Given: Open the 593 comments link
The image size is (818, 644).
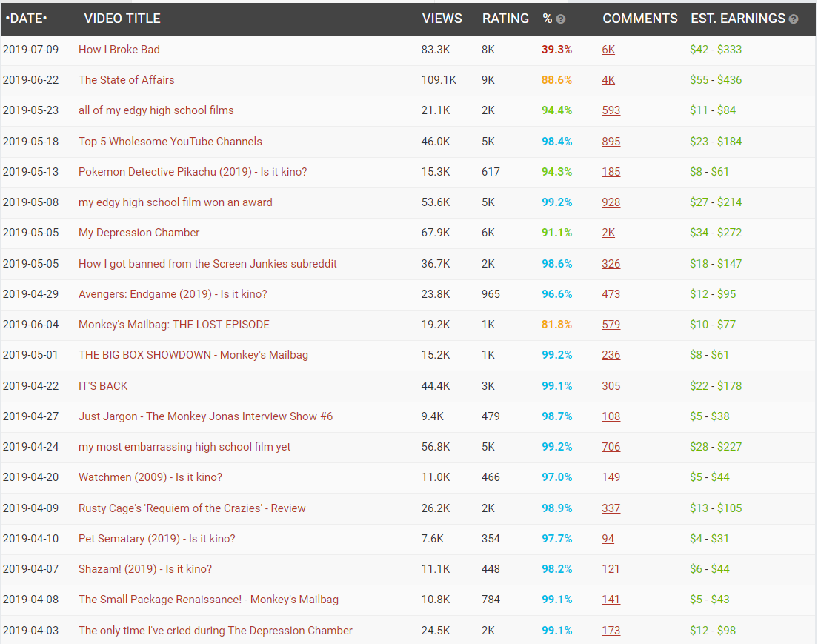Looking at the screenshot, I should [x=611, y=110].
